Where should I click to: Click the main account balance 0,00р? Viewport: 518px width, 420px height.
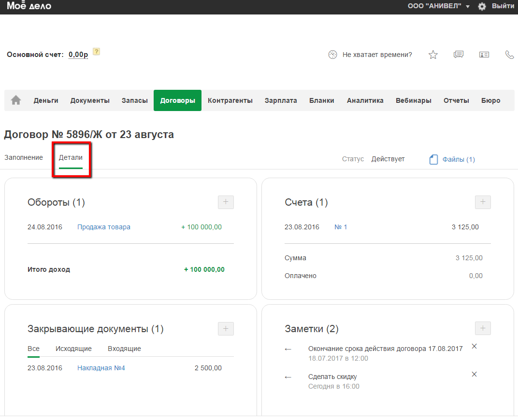78,55
